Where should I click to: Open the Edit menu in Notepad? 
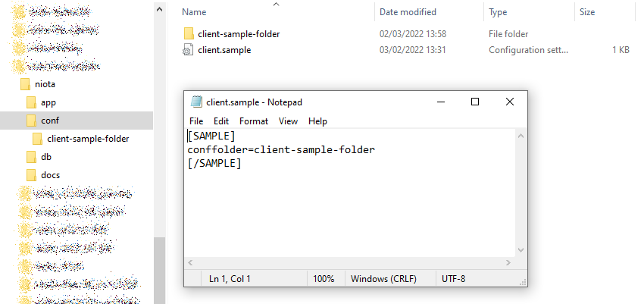(221, 121)
